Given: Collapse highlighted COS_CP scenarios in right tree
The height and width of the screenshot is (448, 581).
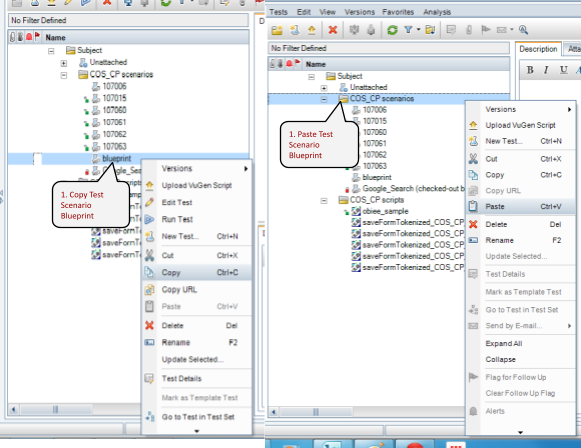Looking at the screenshot, I should [324, 99].
